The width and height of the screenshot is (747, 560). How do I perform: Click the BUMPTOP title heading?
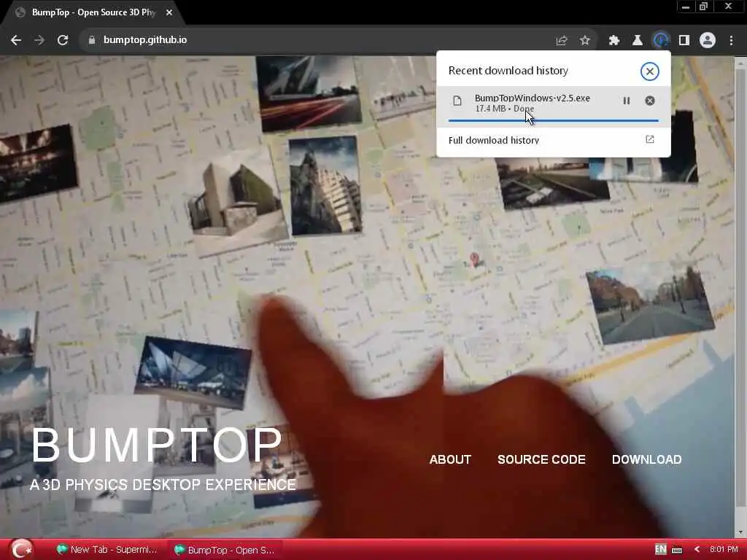pyautogui.click(x=158, y=446)
